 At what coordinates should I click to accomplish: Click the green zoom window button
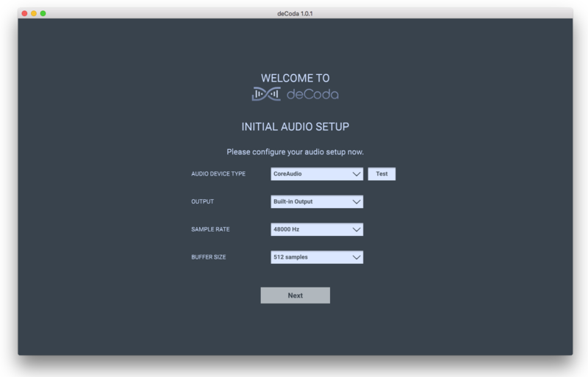[43, 13]
